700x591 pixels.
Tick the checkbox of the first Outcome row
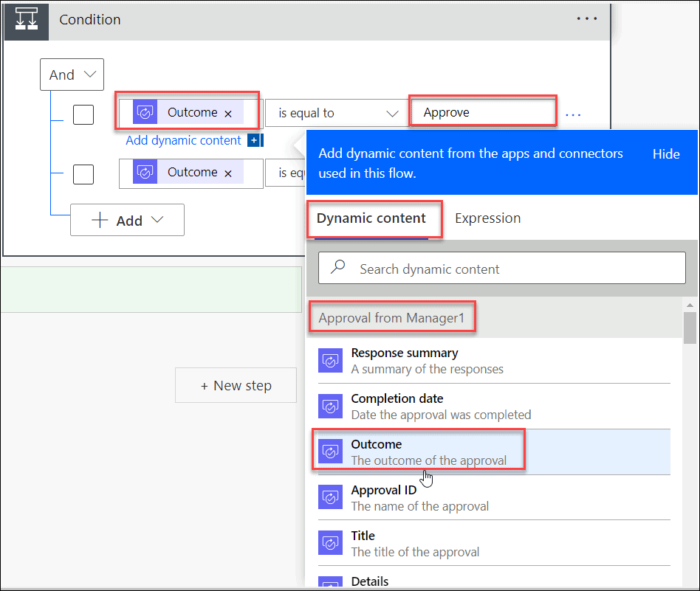(x=83, y=114)
